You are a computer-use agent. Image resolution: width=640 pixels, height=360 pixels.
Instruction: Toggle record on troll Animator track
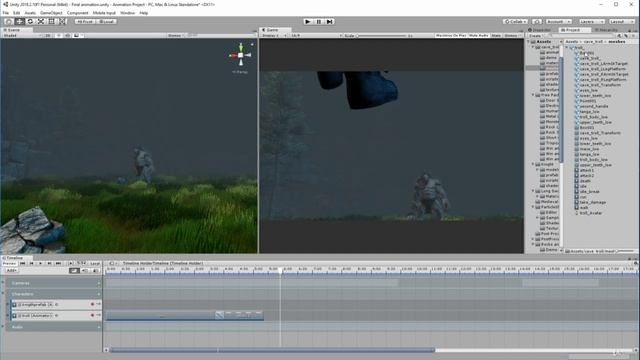(x=92, y=315)
